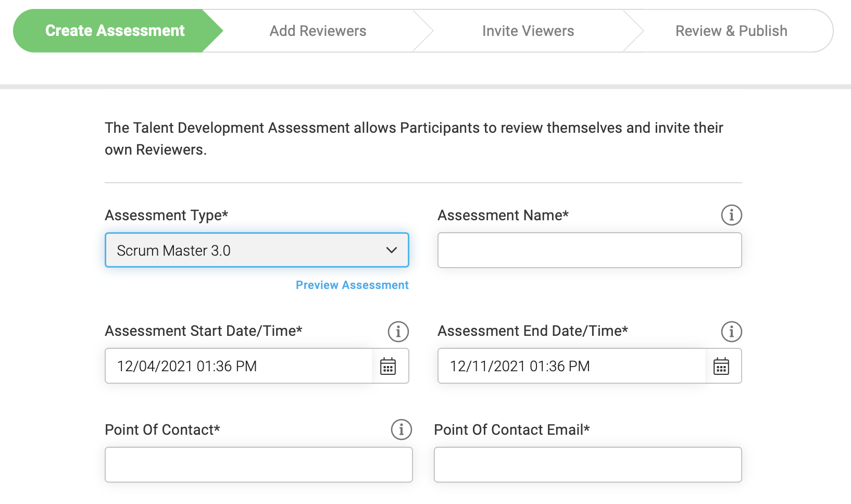The image size is (851, 504).
Task: Show the Point Of Contact info tooltip
Action: [x=402, y=430]
